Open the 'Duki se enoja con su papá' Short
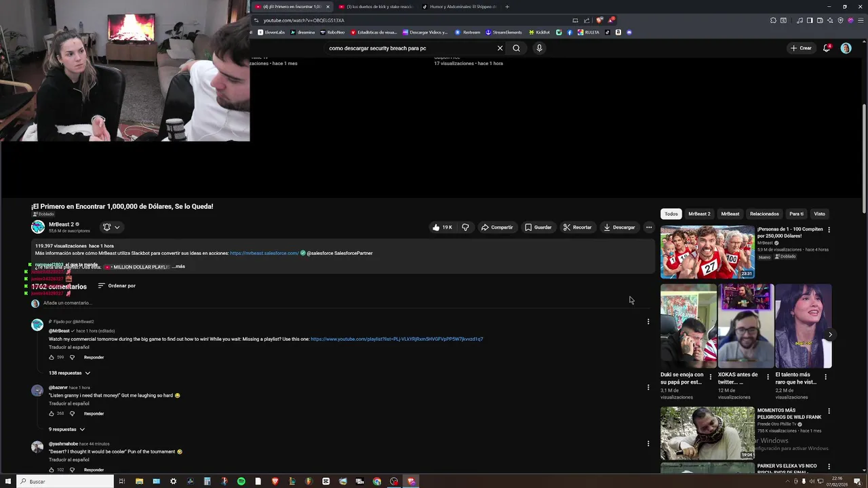Screen dimensions: 868x488 click(688, 326)
